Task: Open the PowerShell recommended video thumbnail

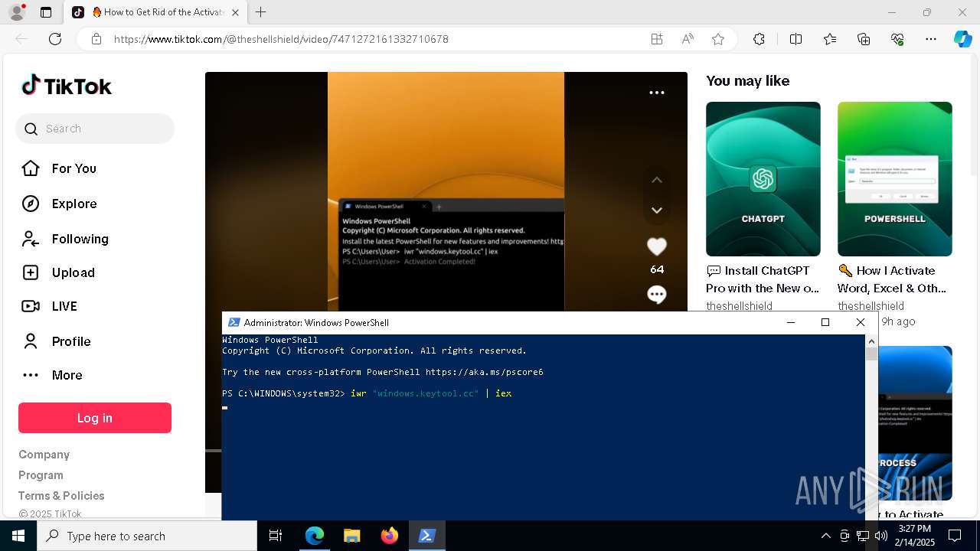Action: click(x=895, y=179)
